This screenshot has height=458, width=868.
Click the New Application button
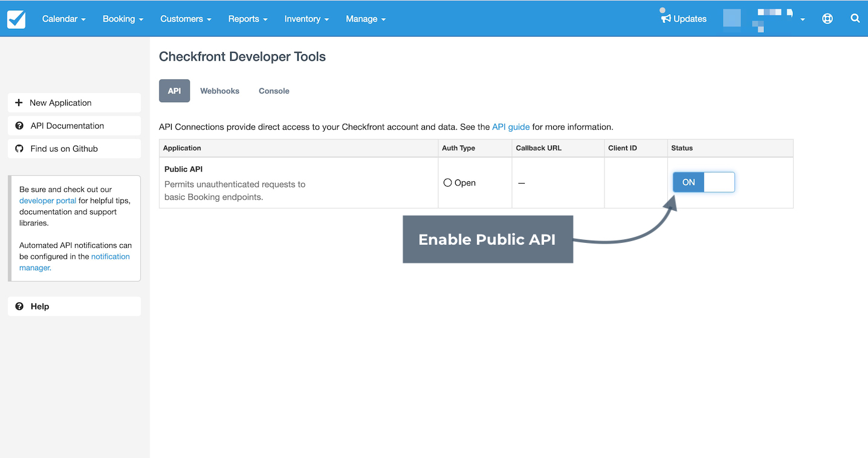point(74,103)
